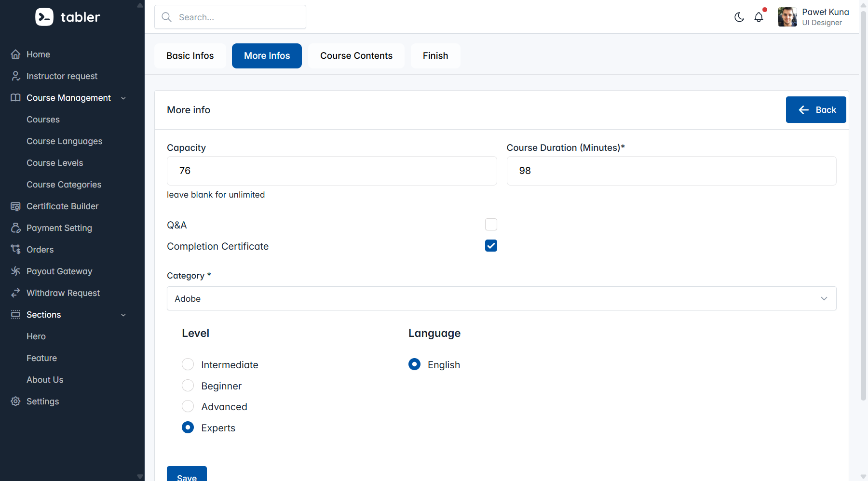Click the Withdraw Request arrows icon
Viewport: 868px width, 481px height.
[x=16, y=293]
